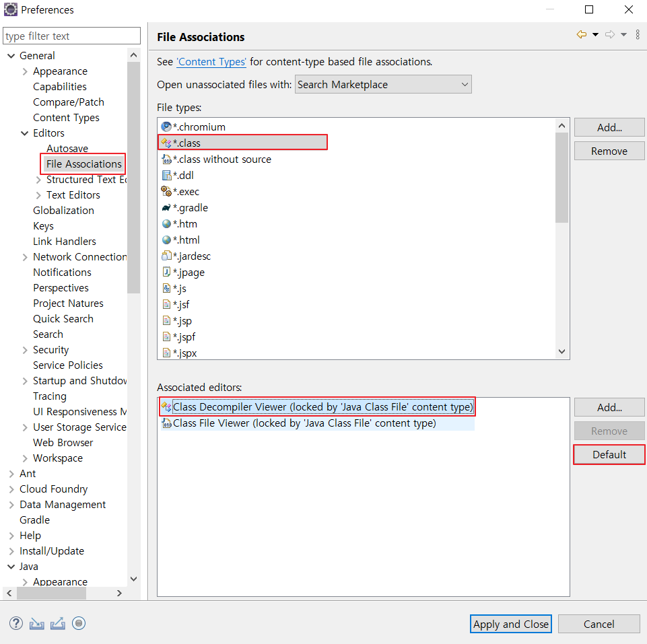Click the Import preferences icon
647x644 pixels.
37,623
